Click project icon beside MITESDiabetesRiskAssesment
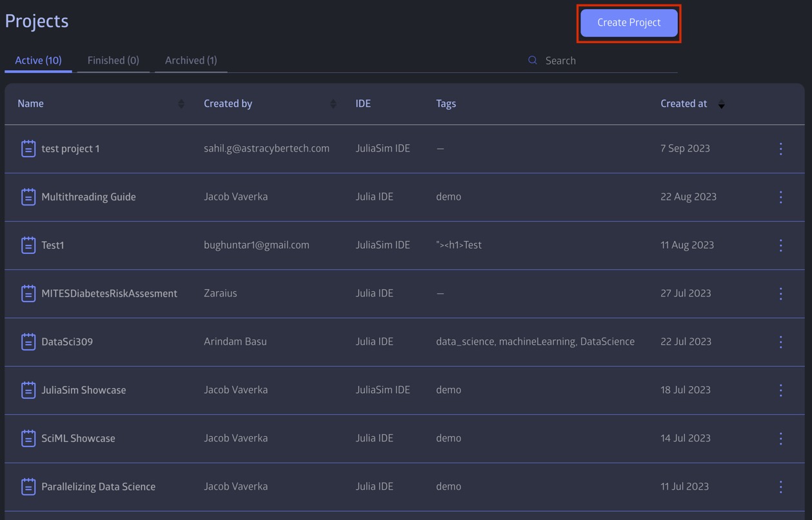This screenshot has width=812, height=520. click(28, 294)
